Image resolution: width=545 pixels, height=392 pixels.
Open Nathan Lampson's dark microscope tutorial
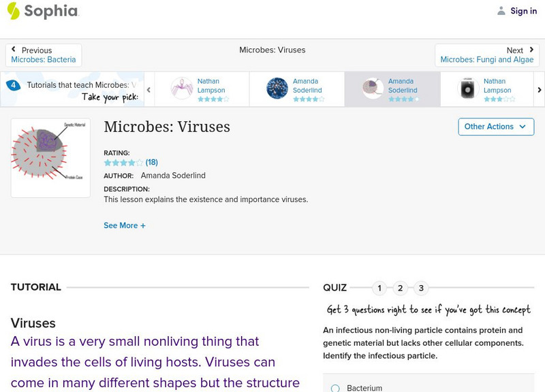coord(487,87)
